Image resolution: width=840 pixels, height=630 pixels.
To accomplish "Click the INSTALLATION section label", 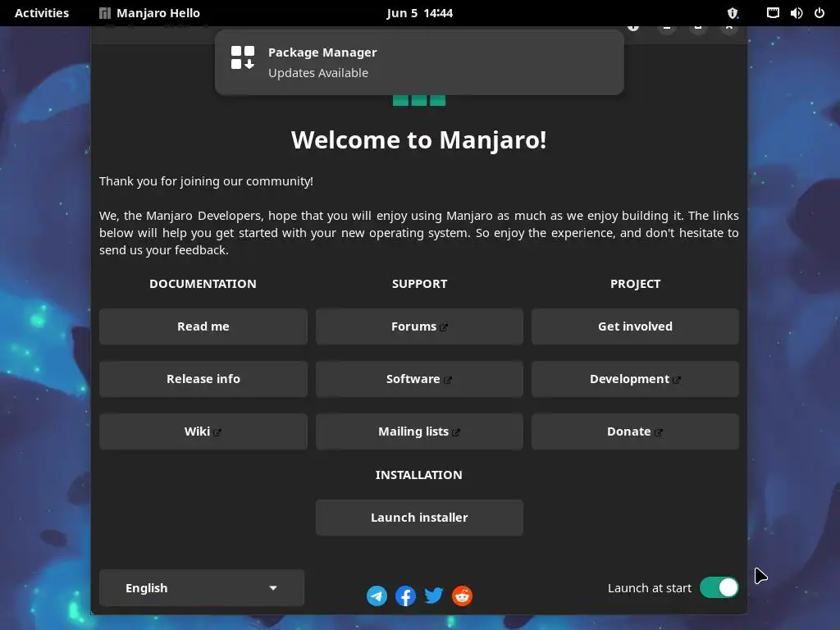I will pos(419,475).
